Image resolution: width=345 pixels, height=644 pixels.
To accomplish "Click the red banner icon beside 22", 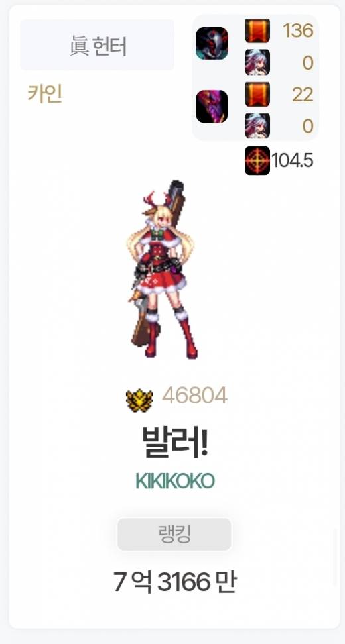I will coord(257,94).
